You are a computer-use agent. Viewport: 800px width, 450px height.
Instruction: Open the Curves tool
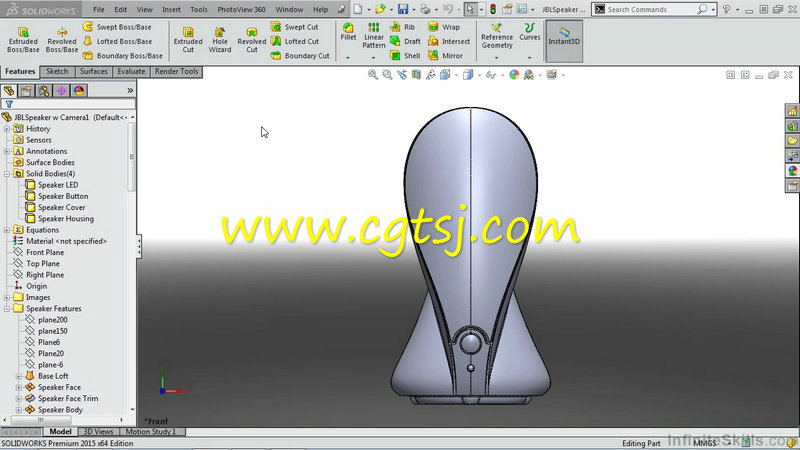point(529,32)
